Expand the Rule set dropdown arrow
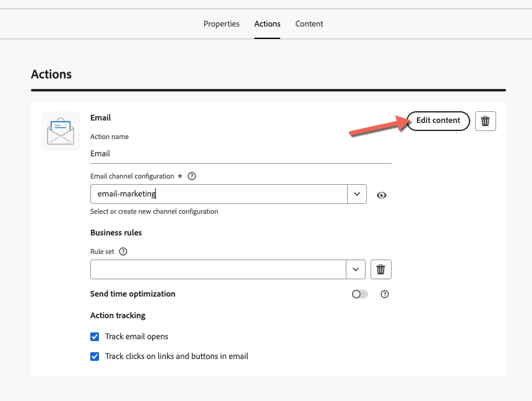 pos(356,269)
